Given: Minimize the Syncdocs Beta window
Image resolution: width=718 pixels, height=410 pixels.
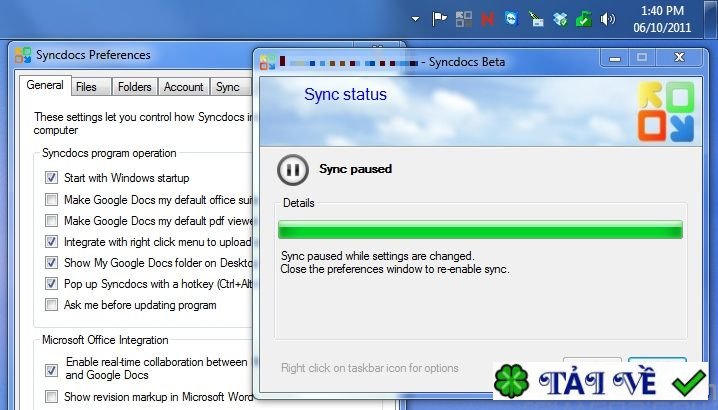Looking at the screenshot, I should [x=615, y=58].
